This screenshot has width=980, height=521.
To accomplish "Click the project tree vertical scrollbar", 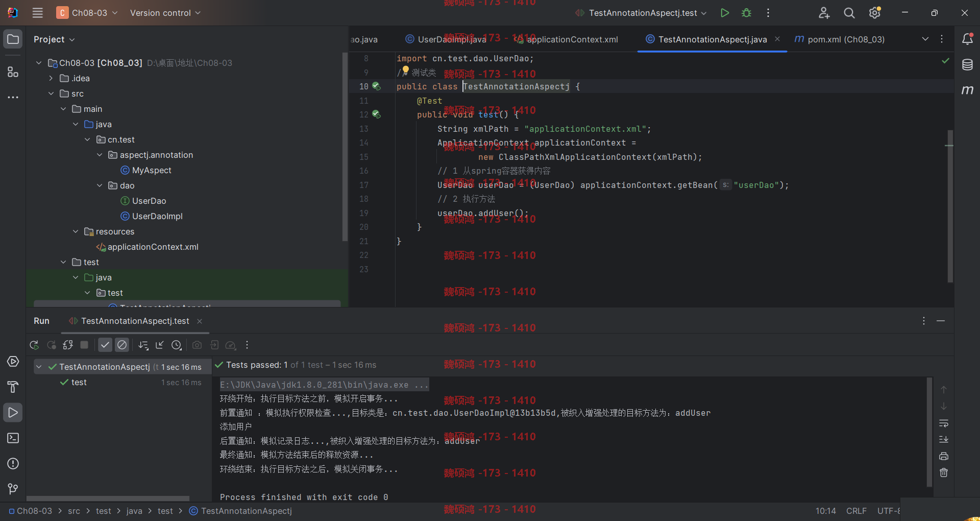I will [345, 146].
